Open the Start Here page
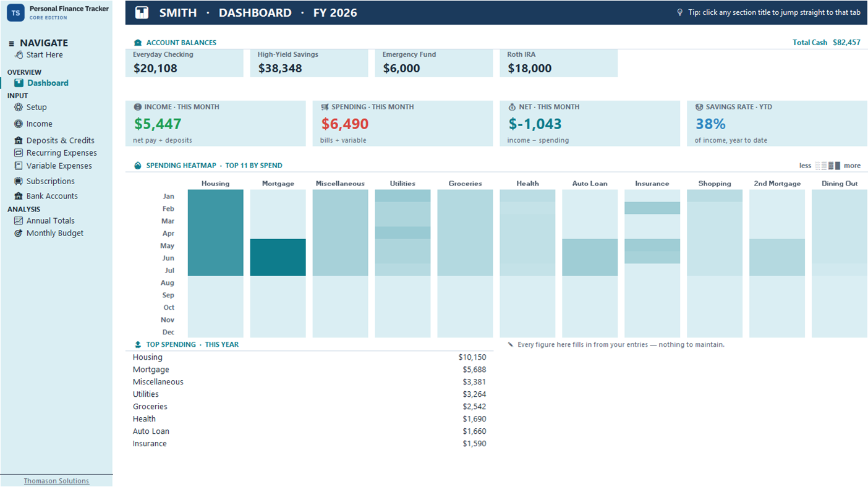The width and height of the screenshot is (868, 487). 45,55
